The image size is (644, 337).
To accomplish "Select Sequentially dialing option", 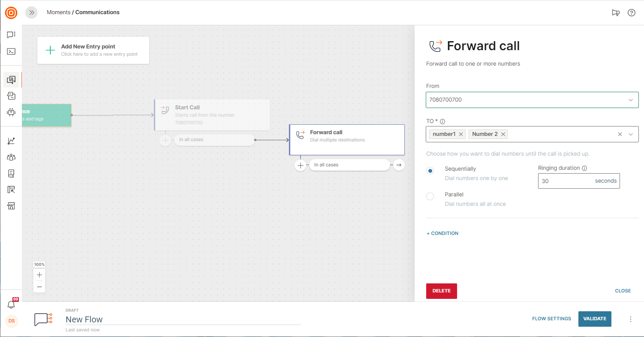I will tap(430, 171).
